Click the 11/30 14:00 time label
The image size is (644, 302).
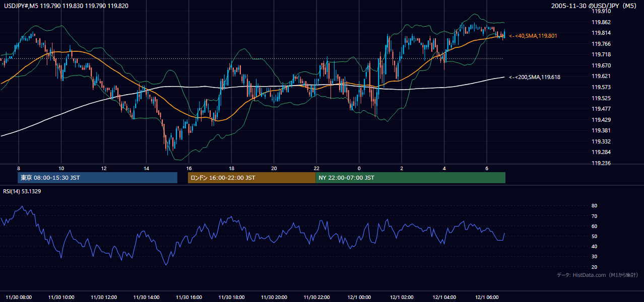pos(146,297)
